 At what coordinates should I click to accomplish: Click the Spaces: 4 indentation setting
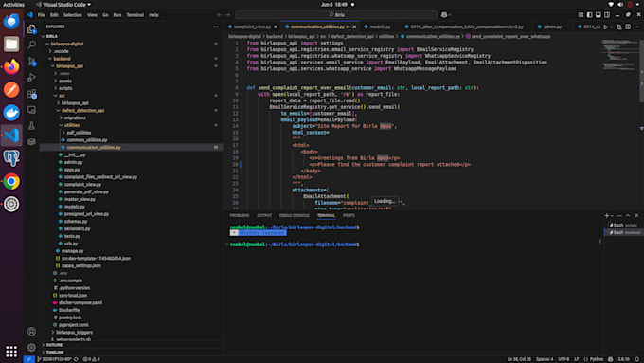[x=545, y=359]
